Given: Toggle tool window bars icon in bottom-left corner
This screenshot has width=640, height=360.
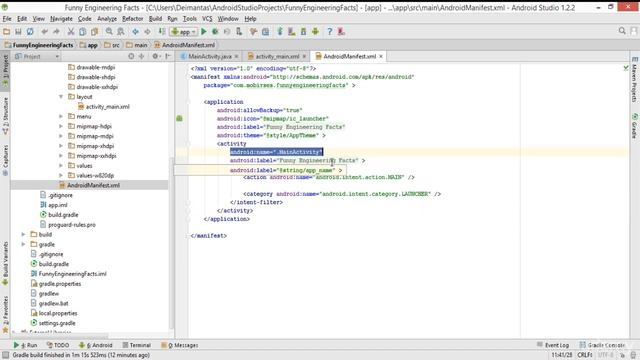Looking at the screenshot, I should [x=5, y=355].
